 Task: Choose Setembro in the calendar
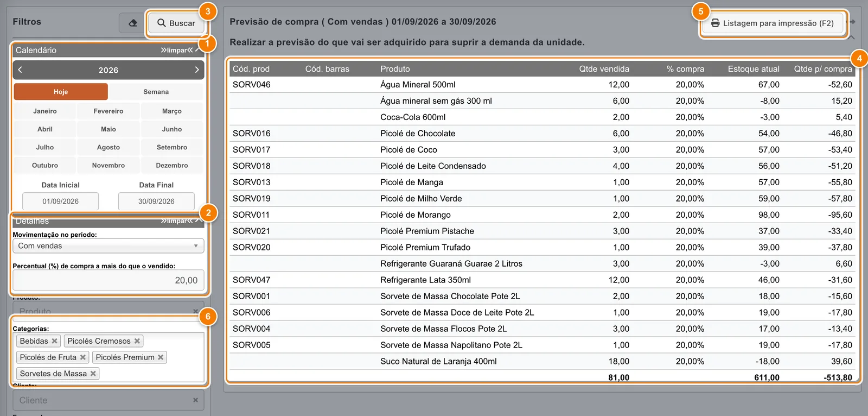[172, 147]
